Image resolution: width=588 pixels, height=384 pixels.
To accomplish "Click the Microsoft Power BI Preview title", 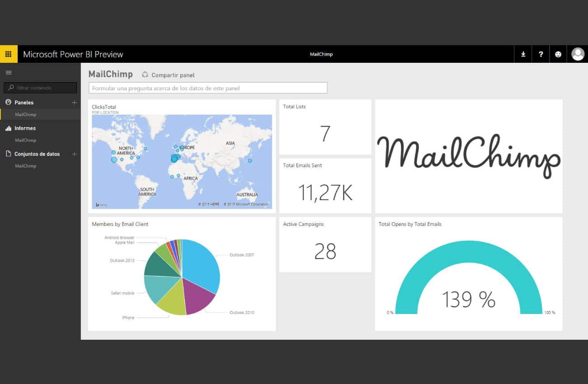I will point(73,54).
